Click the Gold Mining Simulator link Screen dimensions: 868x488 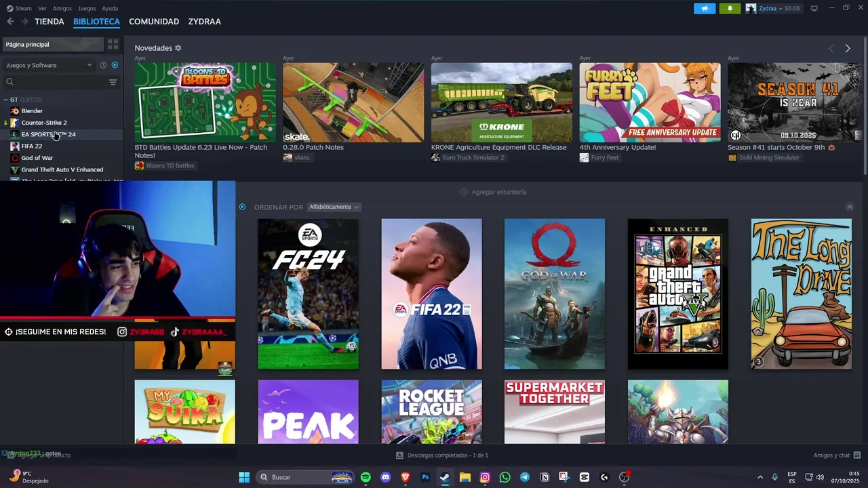point(769,157)
